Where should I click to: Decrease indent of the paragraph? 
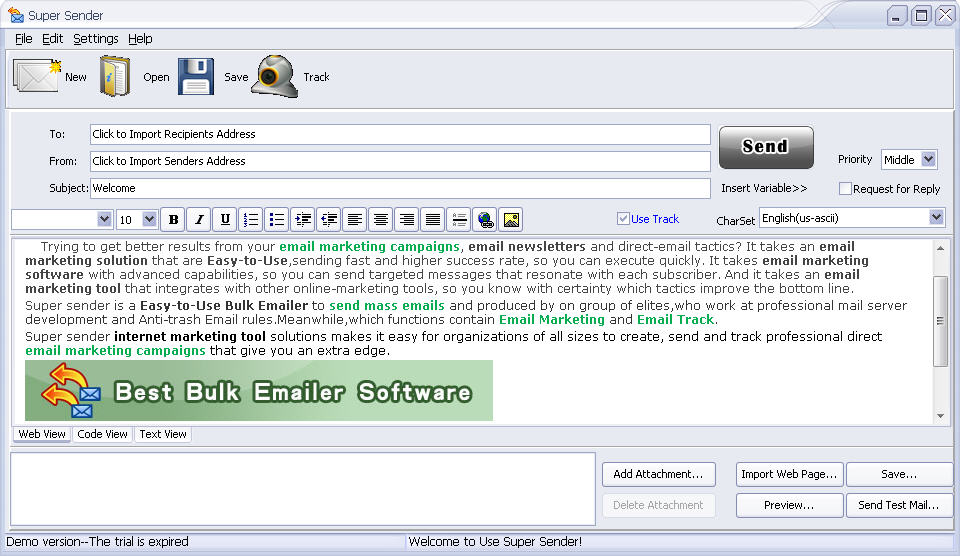coord(329,219)
